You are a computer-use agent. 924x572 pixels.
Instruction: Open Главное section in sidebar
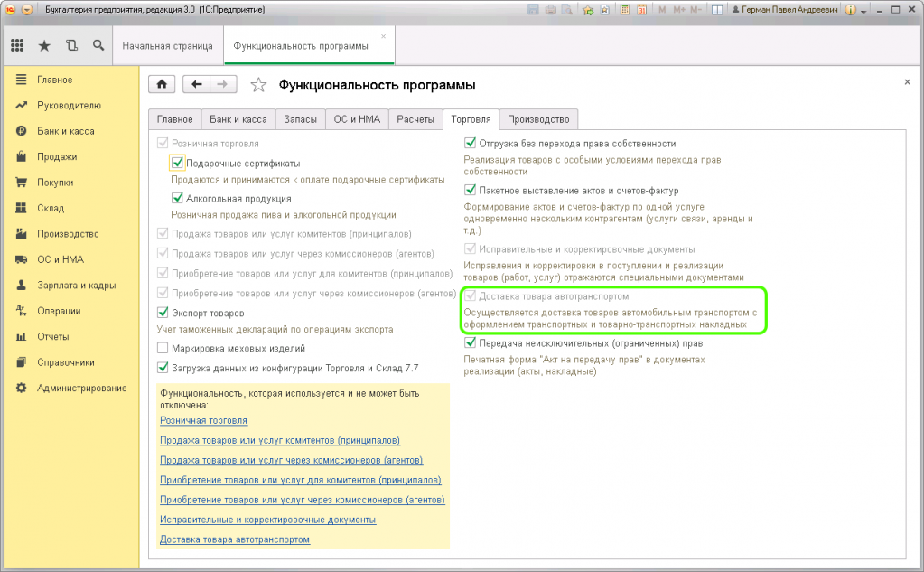click(x=55, y=80)
